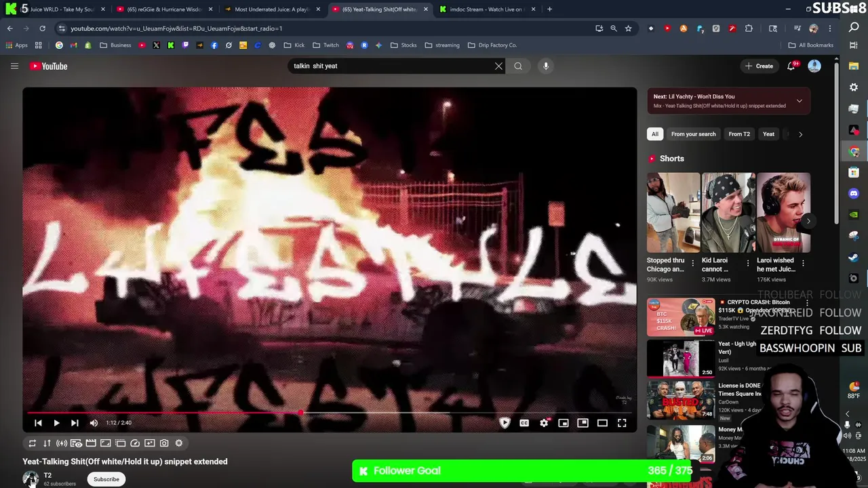Open T2 channel avatar
Screen dimensions: 868x488
point(31,479)
